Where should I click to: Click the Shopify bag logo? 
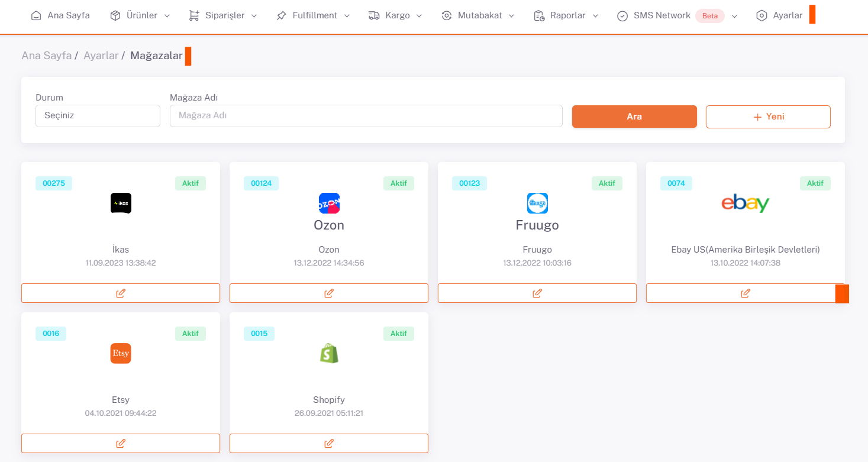coord(329,354)
